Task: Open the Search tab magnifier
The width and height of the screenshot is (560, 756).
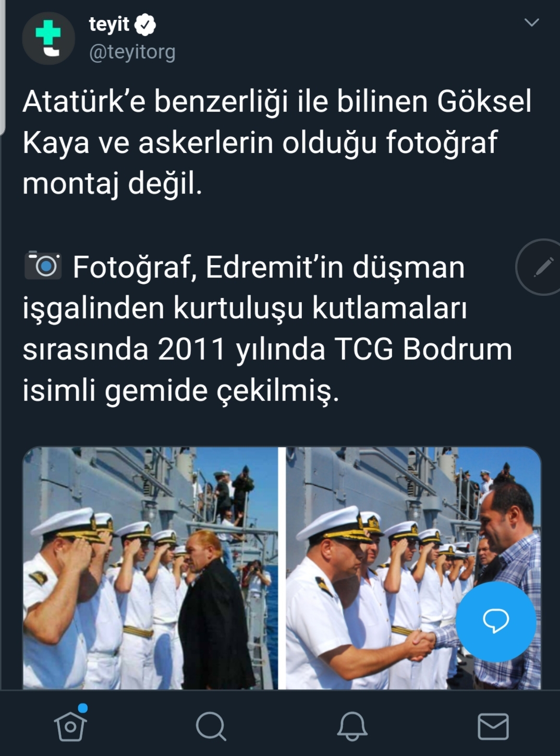Action: tap(211, 726)
